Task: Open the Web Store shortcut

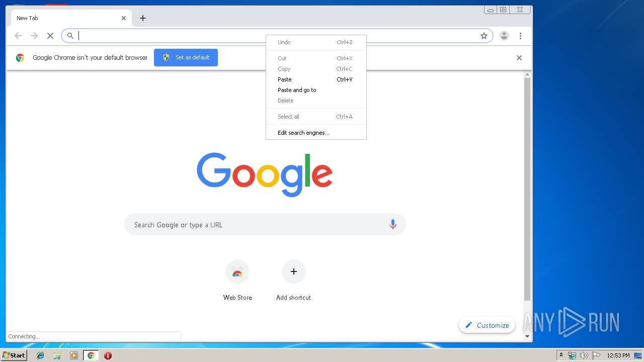Action: point(237,271)
